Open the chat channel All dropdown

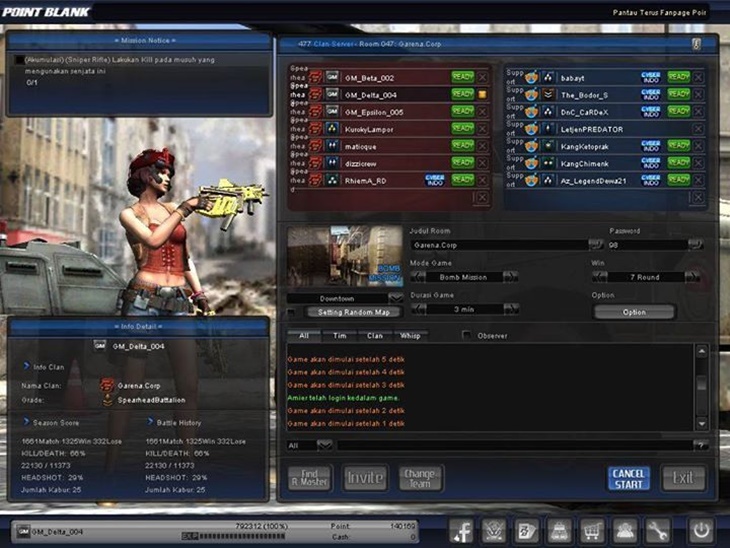(x=324, y=446)
